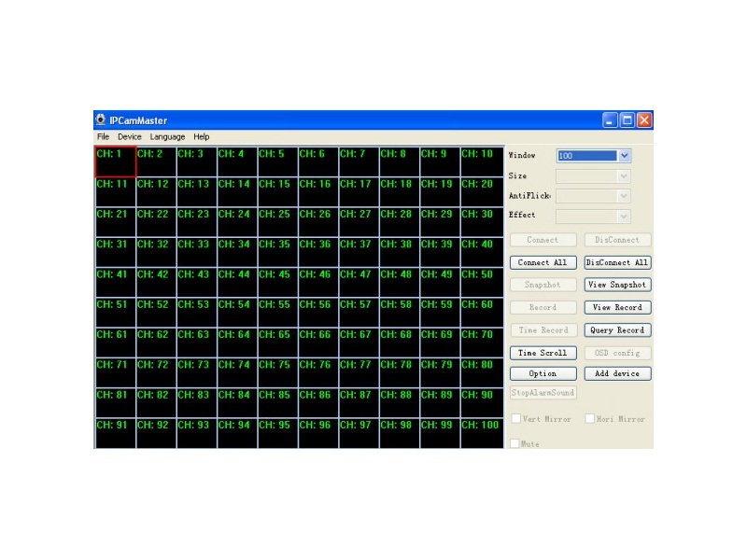Check the Mute checkbox

click(516, 444)
